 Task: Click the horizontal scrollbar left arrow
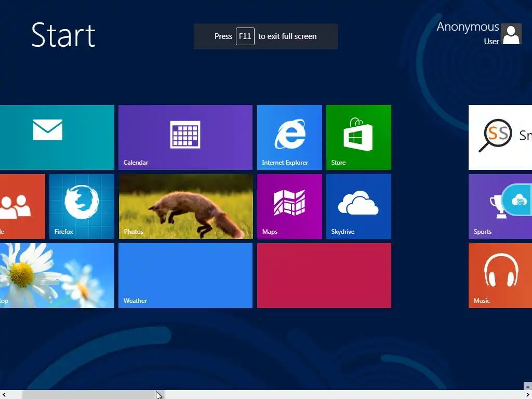point(4,395)
